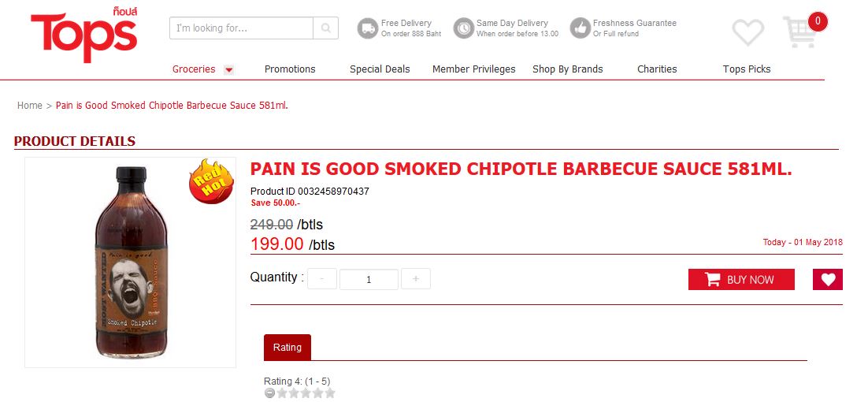Select the fifth rating star
868x402 pixels.
[330, 393]
